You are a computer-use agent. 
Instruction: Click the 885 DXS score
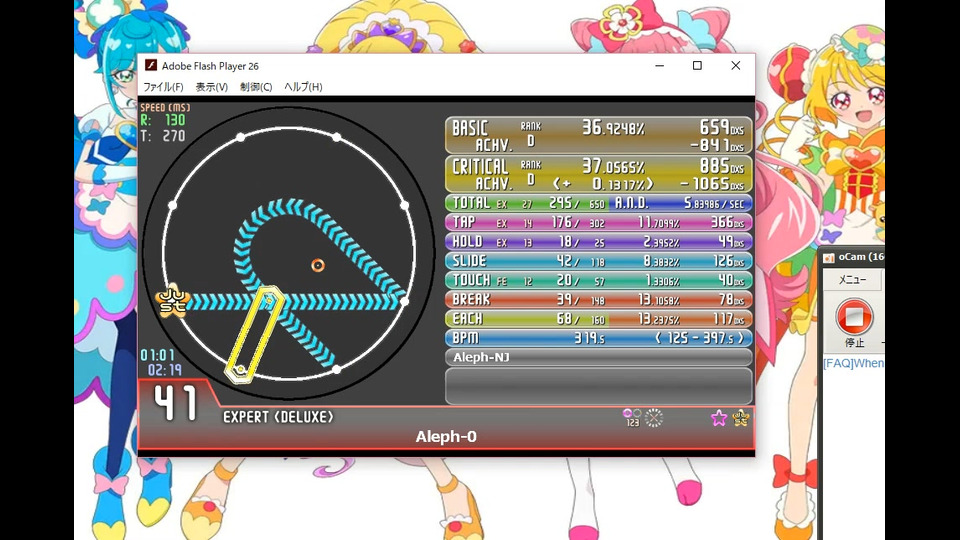(x=722, y=167)
